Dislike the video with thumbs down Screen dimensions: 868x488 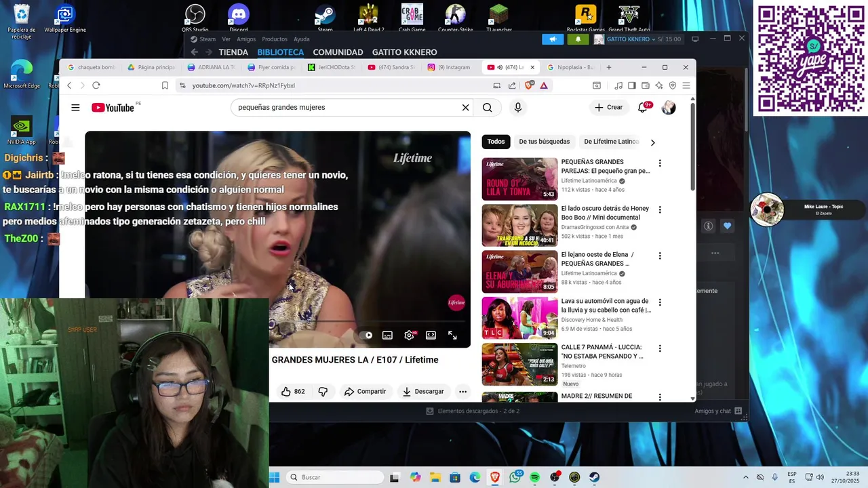tap(323, 391)
